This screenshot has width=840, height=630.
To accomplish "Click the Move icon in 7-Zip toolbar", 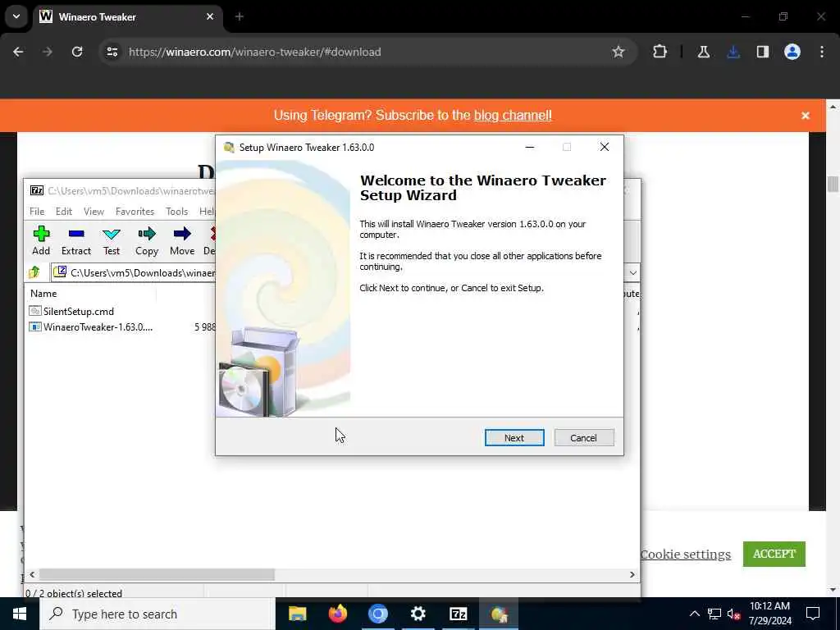I will tap(182, 240).
